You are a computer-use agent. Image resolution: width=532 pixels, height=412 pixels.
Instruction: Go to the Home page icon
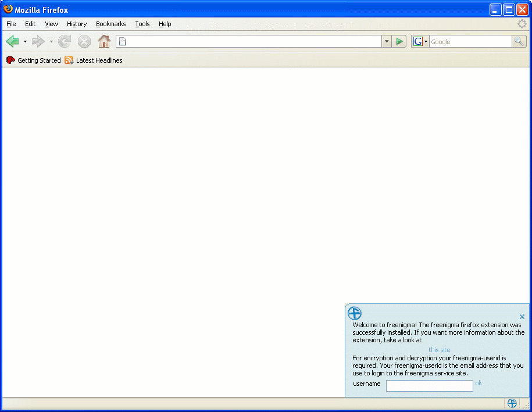coord(104,41)
